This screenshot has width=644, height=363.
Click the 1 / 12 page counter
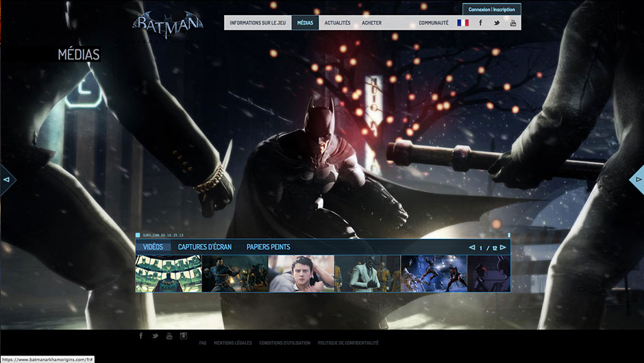488,248
